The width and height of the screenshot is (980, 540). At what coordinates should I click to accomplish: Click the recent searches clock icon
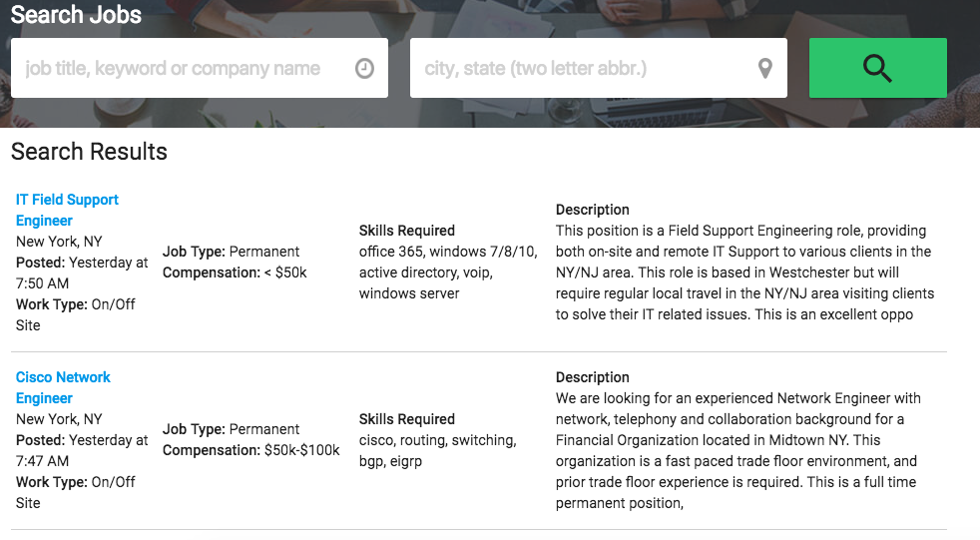365,69
